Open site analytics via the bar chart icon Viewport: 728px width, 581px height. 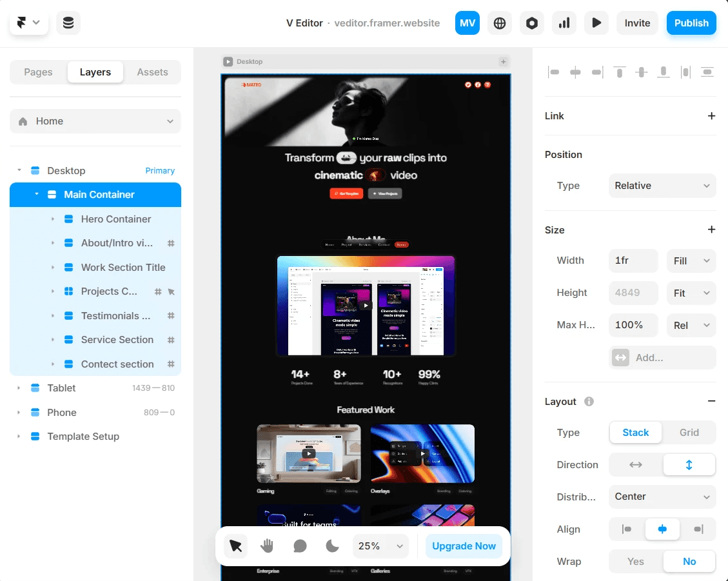[564, 23]
